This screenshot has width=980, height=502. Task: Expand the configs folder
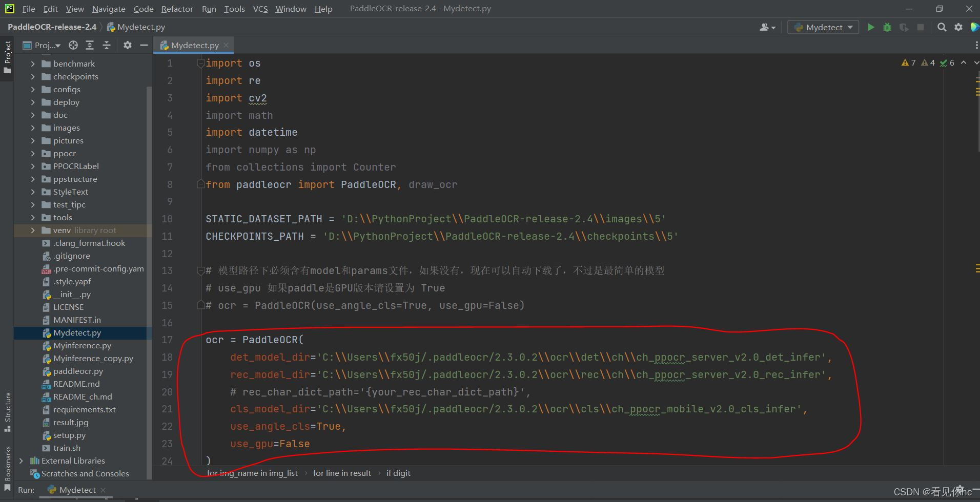[x=33, y=89]
